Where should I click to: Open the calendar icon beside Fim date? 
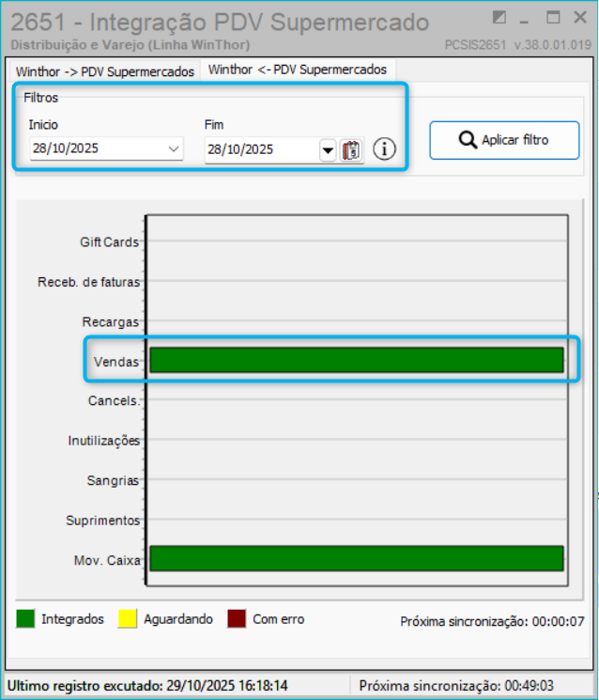coord(351,150)
